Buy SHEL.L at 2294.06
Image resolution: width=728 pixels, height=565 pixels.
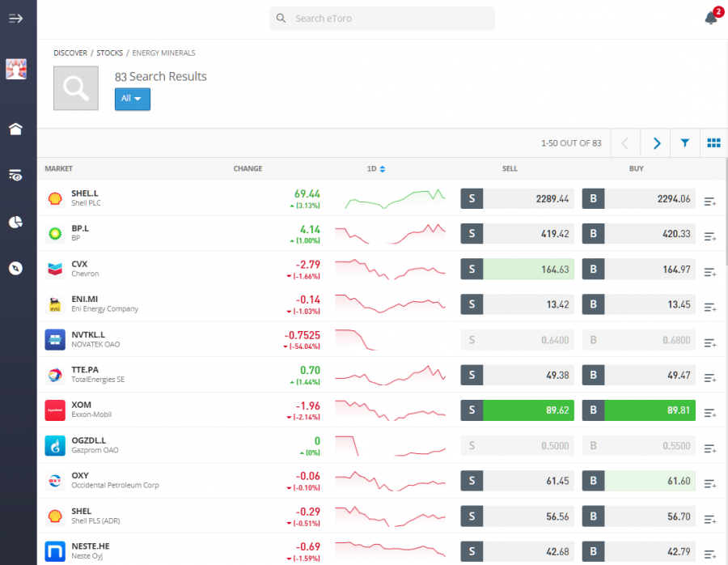[638, 198]
